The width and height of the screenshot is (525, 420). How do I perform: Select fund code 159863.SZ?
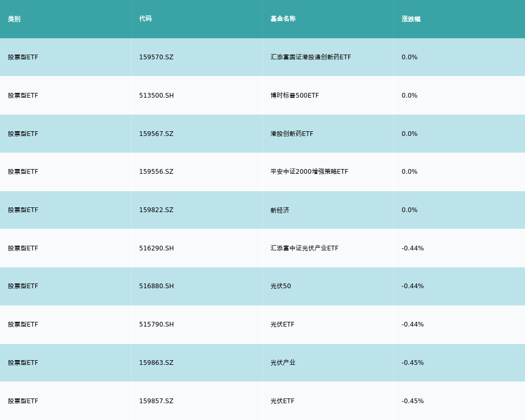[x=156, y=363]
